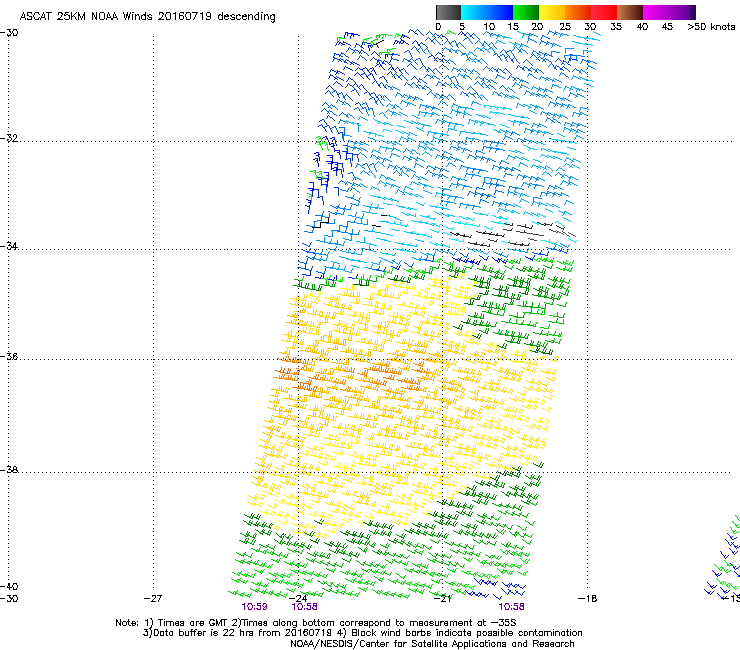Click the longitude axis label "-24"
The width and height of the screenshot is (740, 650).
(298, 599)
